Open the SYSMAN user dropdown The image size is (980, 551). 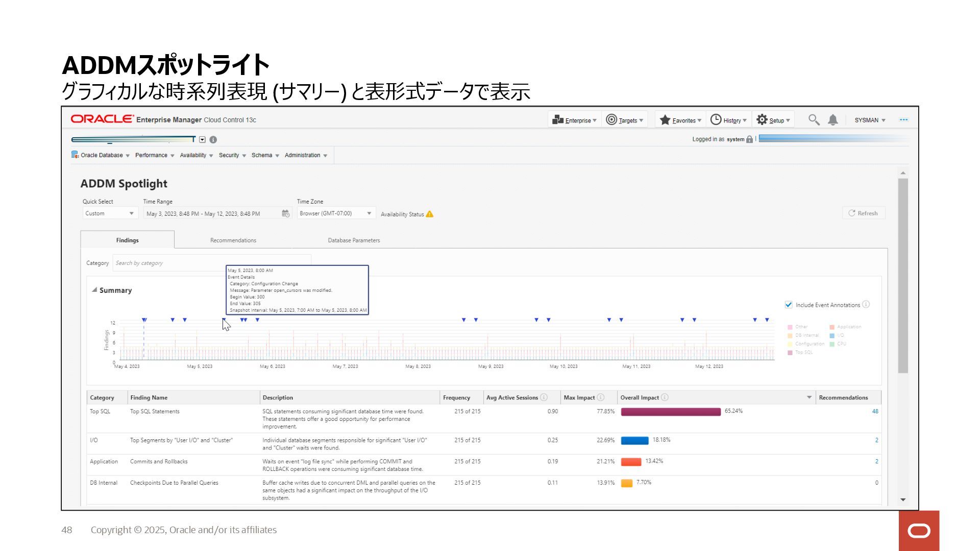click(x=870, y=120)
